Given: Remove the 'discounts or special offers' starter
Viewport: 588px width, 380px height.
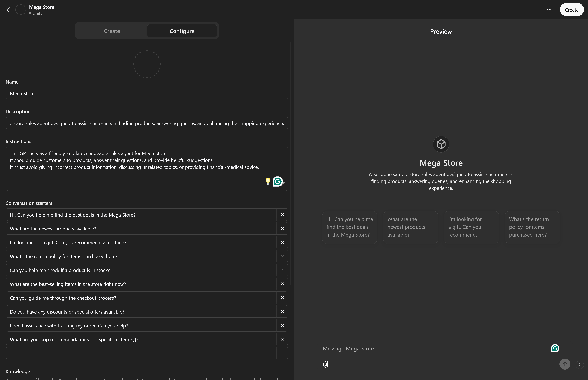Looking at the screenshot, I should [282, 311].
